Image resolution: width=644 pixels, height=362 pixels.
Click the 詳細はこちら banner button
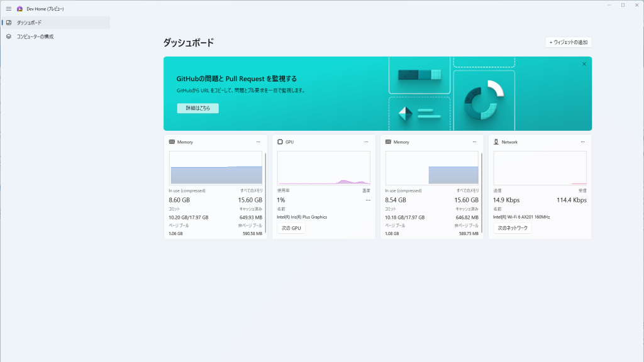(x=197, y=108)
